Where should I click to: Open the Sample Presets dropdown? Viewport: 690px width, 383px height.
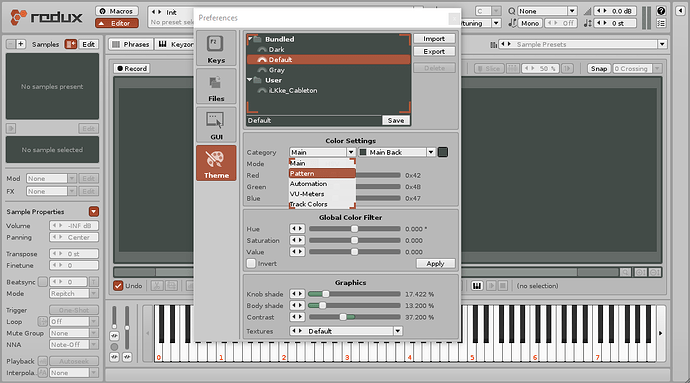click(662, 44)
